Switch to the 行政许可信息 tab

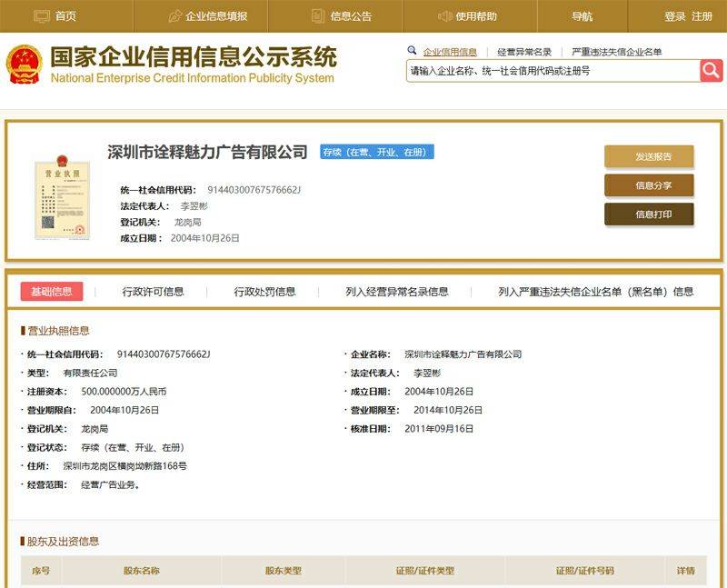tap(153, 292)
